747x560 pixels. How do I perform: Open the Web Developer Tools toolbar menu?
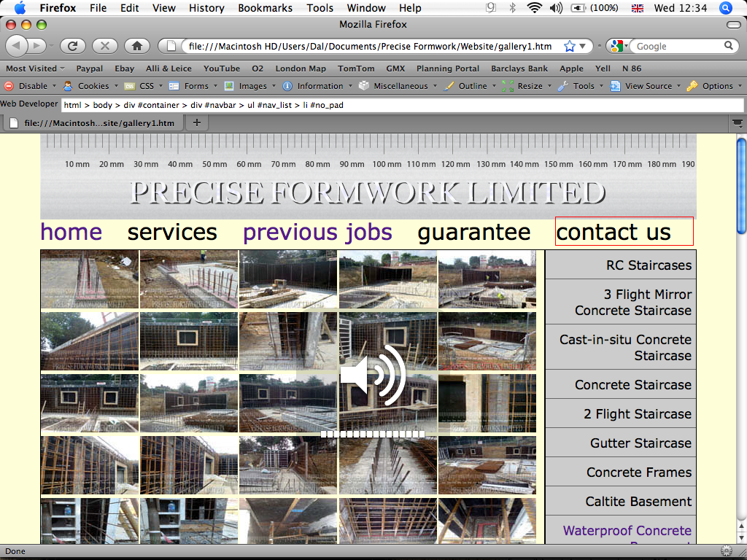point(581,86)
